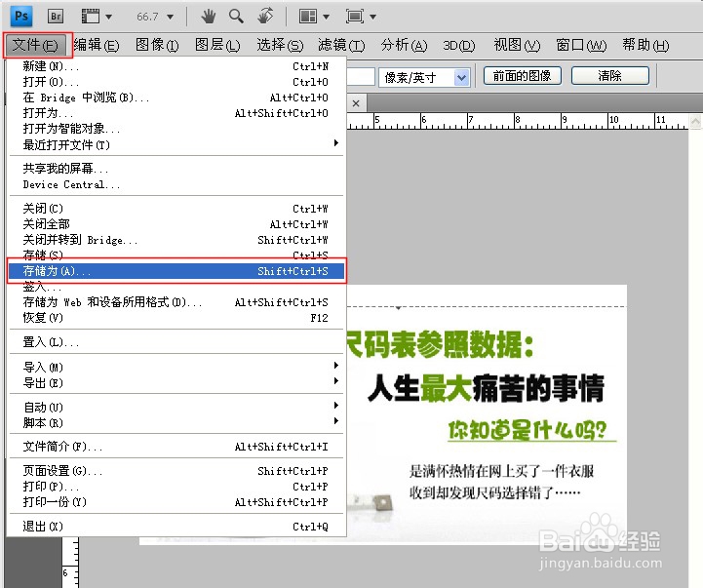This screenshot has height=588, width=703.
Task: Choose 置入(L)... menu entry
Action: [x=176, y=342]
